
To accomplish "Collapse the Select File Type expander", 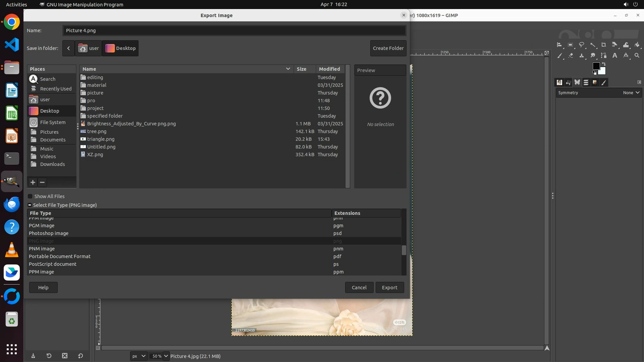I will 30,205.
